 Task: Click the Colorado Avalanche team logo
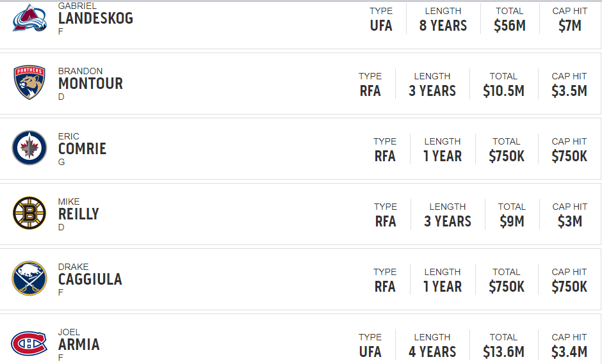tap(29, 18)
